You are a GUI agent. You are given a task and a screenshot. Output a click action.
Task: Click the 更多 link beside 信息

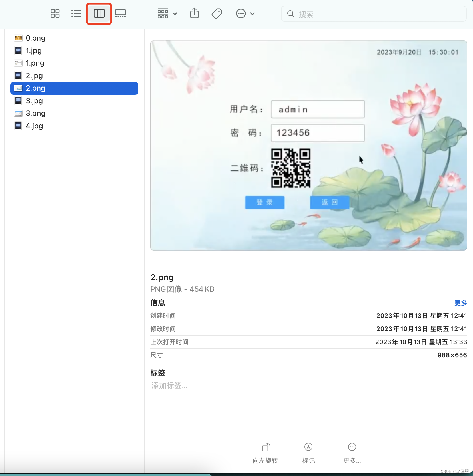tap(461, 303)
